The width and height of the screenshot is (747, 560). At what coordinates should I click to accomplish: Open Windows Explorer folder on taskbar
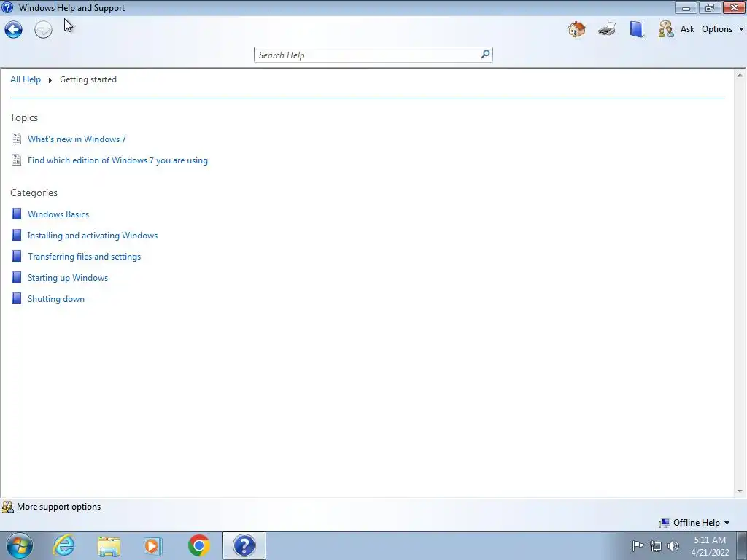(x=109, y=545)
